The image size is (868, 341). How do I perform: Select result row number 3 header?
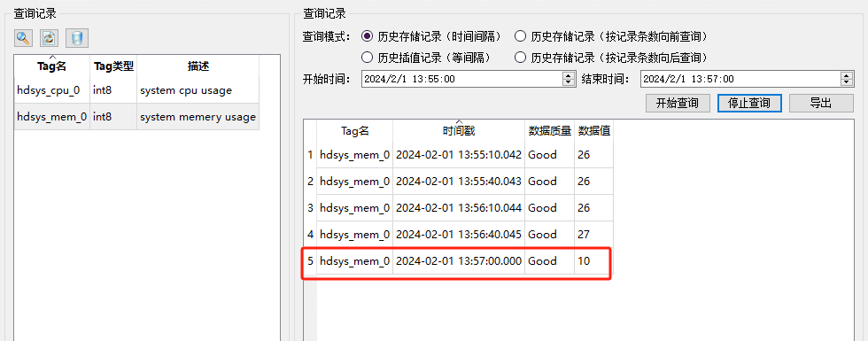pos(311,208)
